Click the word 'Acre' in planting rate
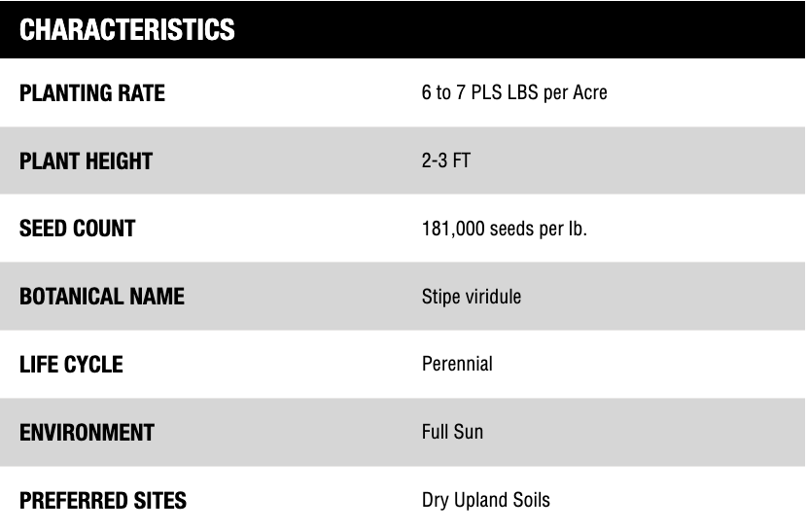Screen dimensions: 807x532 click(587, 93)
